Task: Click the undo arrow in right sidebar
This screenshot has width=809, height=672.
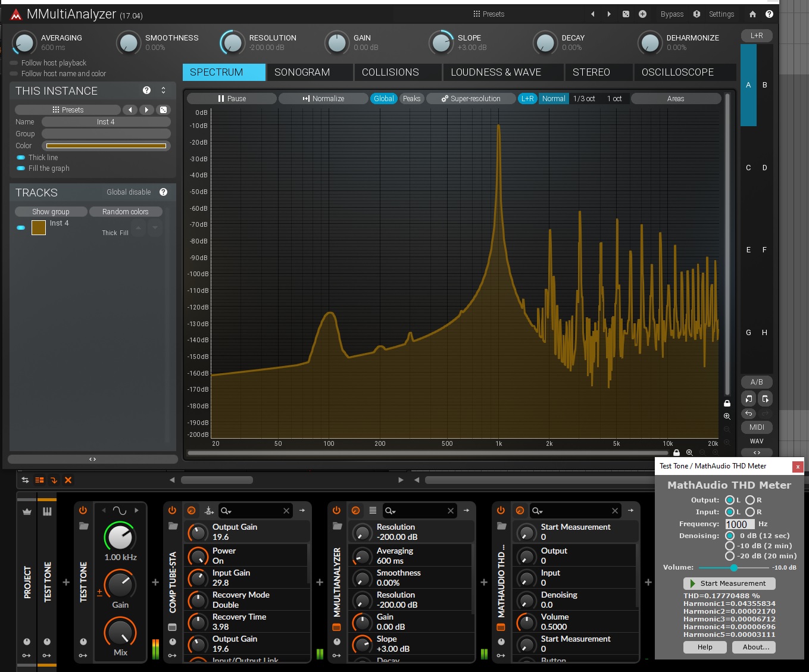Action: pos(749,413)
